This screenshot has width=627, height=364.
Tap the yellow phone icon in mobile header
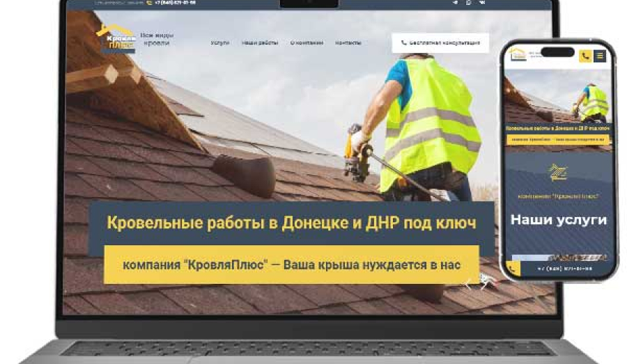(x=585, y=56)
